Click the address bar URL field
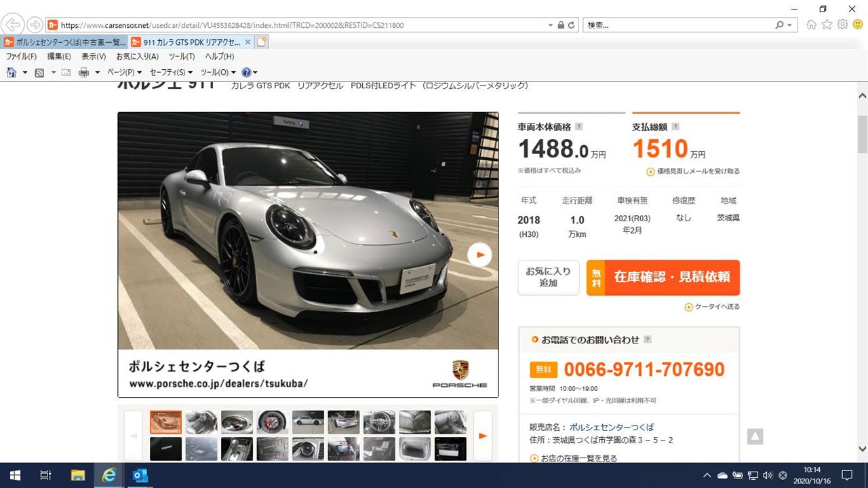 [x=302, y=25]
